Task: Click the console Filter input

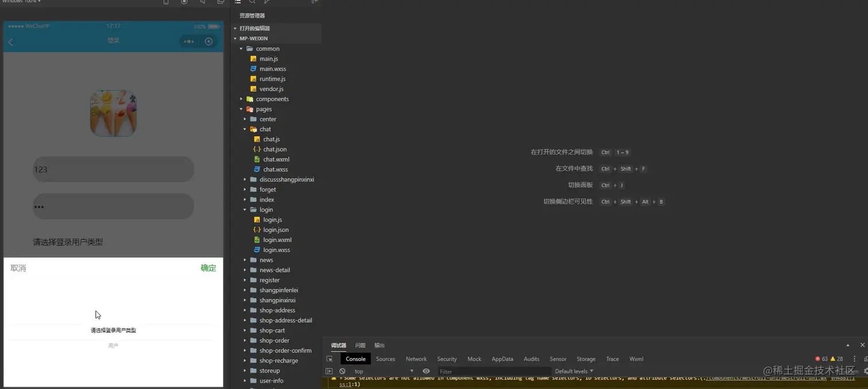Action: (494, 371)
